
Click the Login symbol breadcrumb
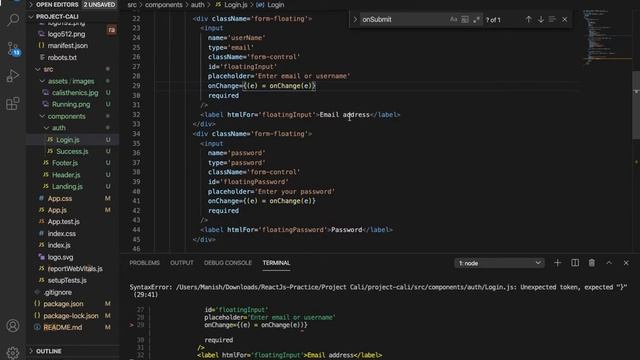tap(271, 5)
